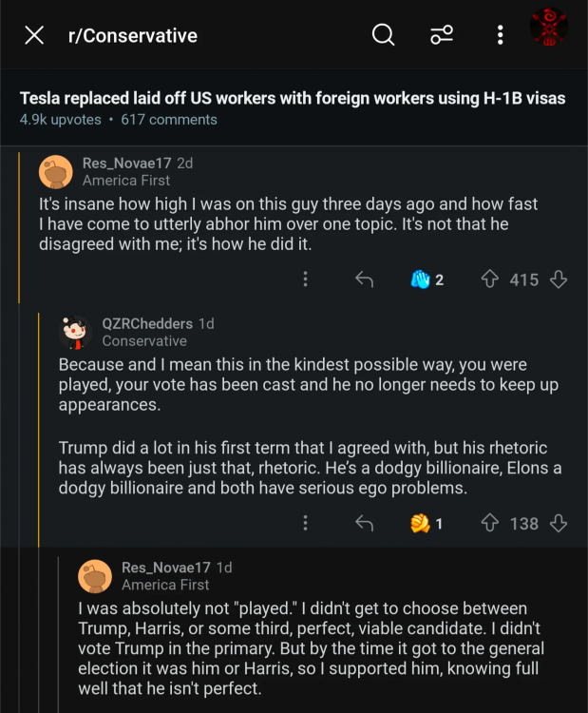This screenshot has height=713, width=588.
Task: Upvote Res_Novae17's comment with 415 points
Action: (x=490, y=279)
